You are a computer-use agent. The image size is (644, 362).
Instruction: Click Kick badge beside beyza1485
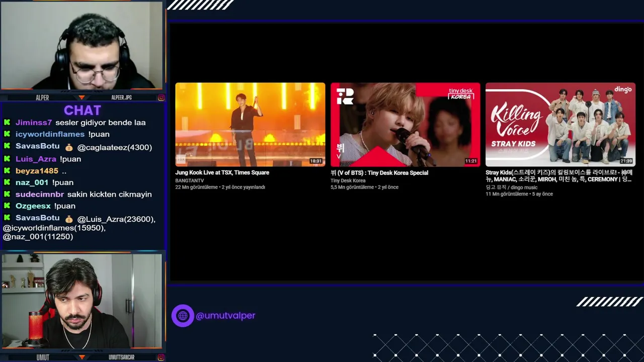(7, 171)
